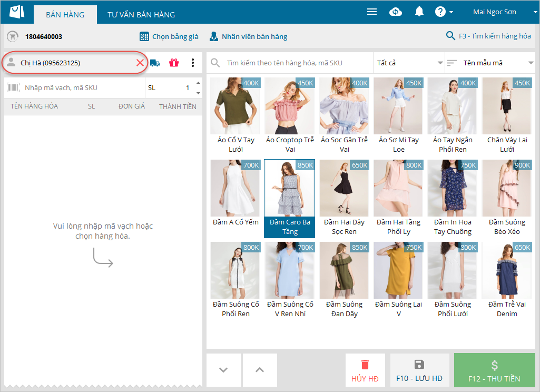Open notifications bell
The width and height of the screenshot is (540, 392).
(x=419, y=12)
